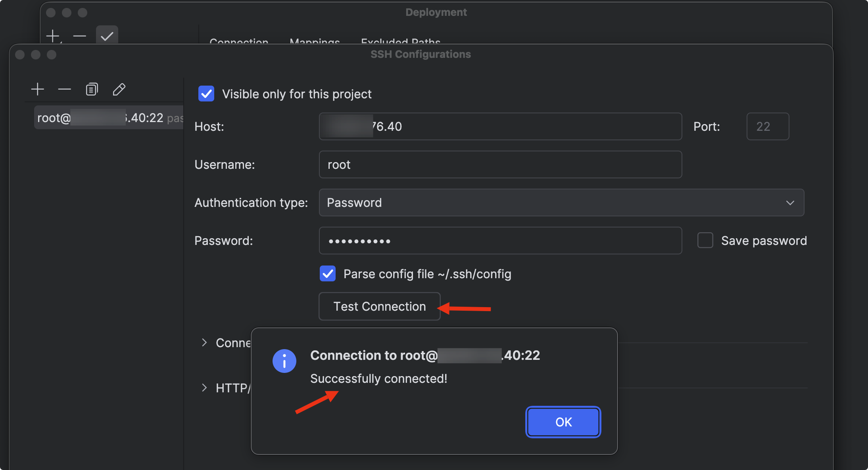868x470 pixels.
Task: Remove deployment server with minus icon
Action: pos(79,36)
